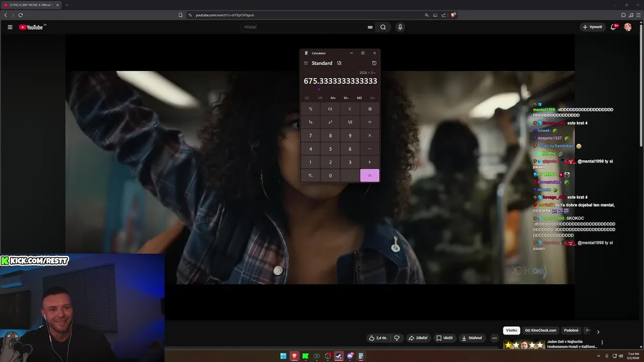Click the square root key
Image resolution: width=644 pixels, height=362 pixels.
coord(350,122)
